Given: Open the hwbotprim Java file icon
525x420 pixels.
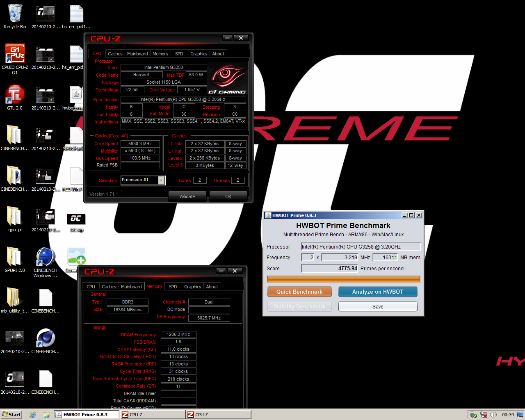Looking at the screenshot, I should [76, 98].
